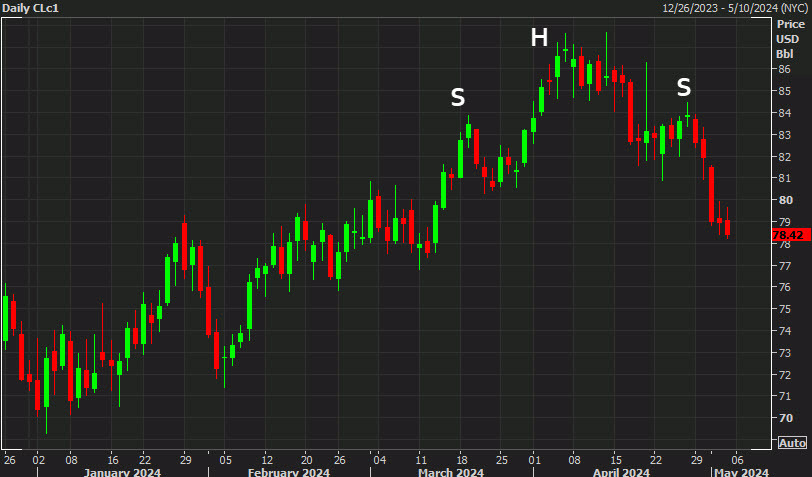This screenshot has width=812, height=477.
Task: Click the 76 price axis label
Action: 784,287
